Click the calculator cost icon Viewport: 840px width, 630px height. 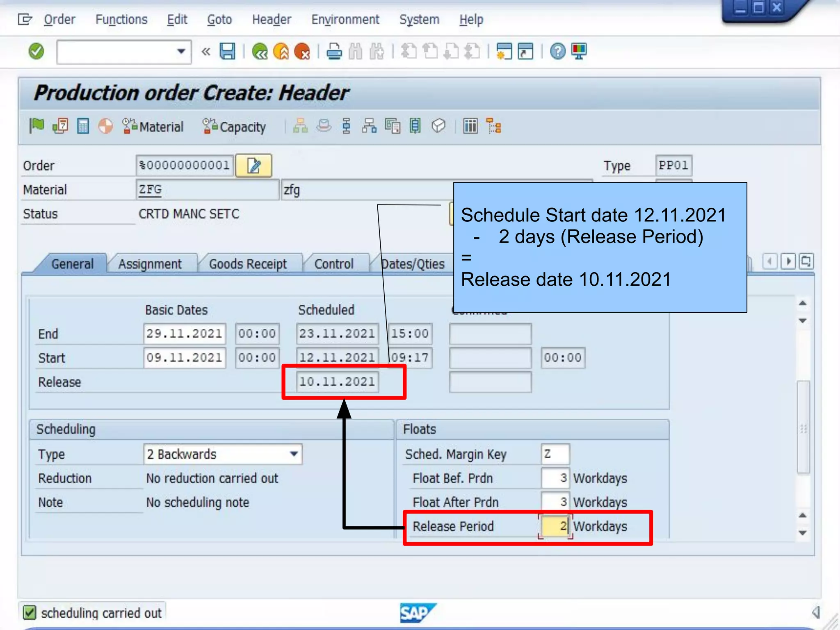pyautogui.click(x=83, y=126)
